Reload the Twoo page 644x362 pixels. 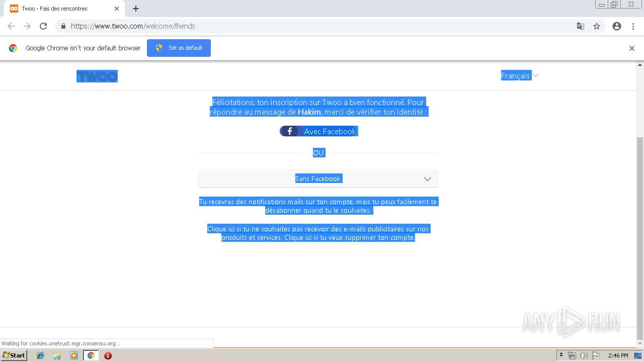click(43, 26)
